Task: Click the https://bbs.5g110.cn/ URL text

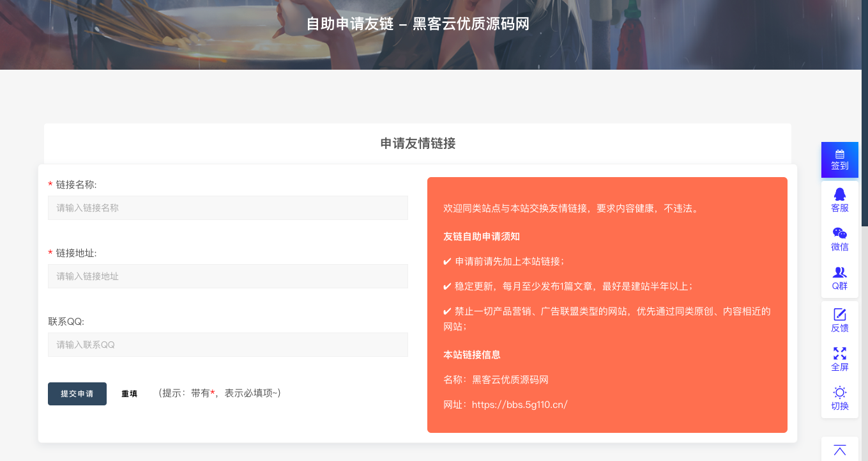Action: (x=519, y=405)
